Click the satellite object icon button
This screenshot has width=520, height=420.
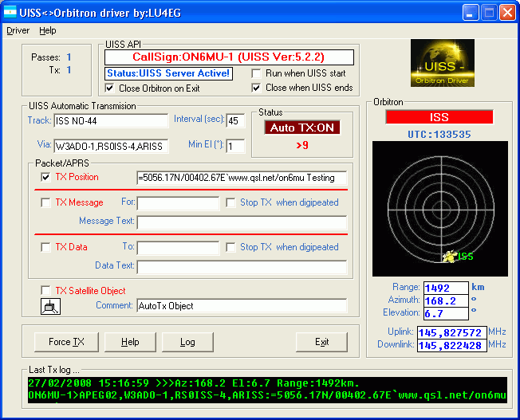click(x=50, y=306)
